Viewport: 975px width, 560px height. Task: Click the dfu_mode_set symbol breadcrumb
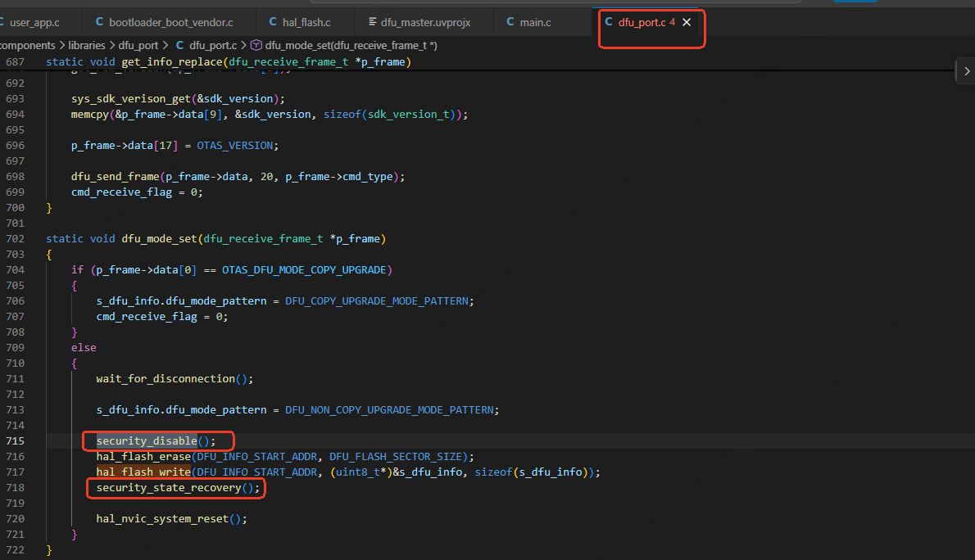tap(351, 45)
